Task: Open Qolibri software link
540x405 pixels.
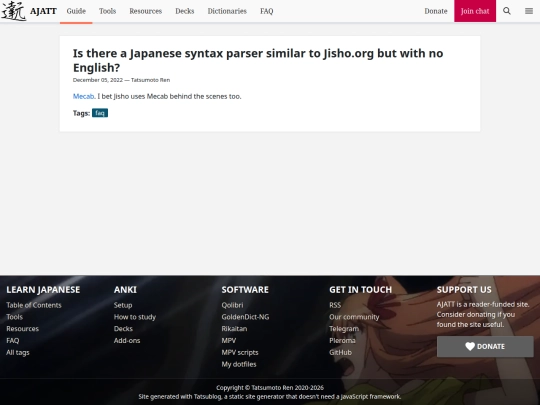Action: point(232,305)
